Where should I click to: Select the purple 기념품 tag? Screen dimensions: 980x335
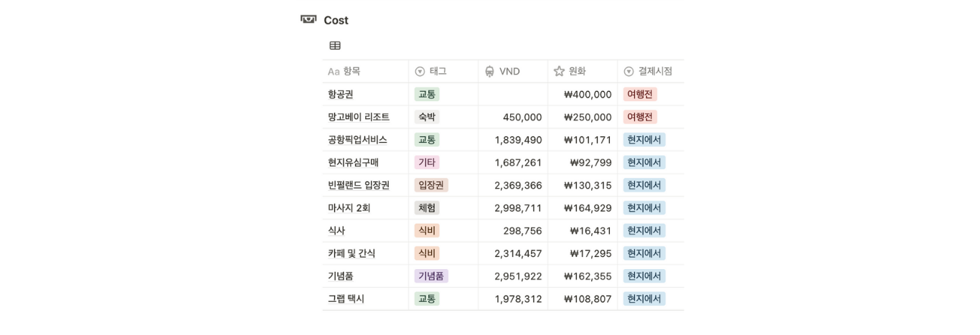coord(431,276)
